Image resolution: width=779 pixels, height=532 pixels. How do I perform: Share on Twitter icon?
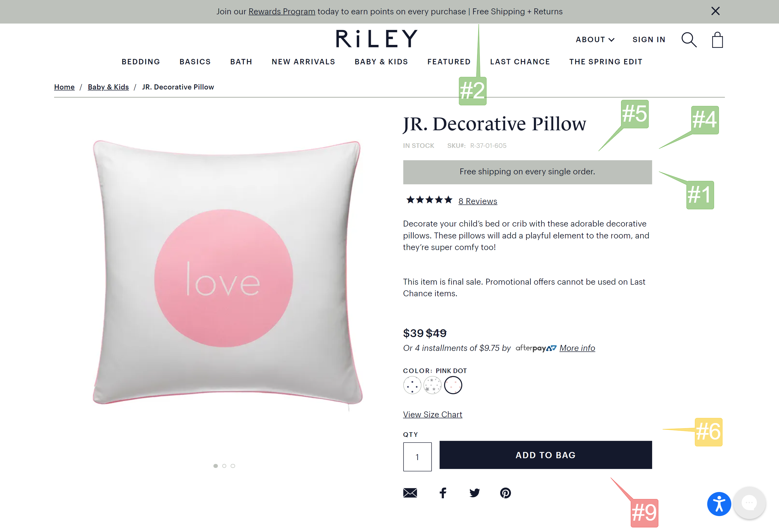click(x=474, y=493)
